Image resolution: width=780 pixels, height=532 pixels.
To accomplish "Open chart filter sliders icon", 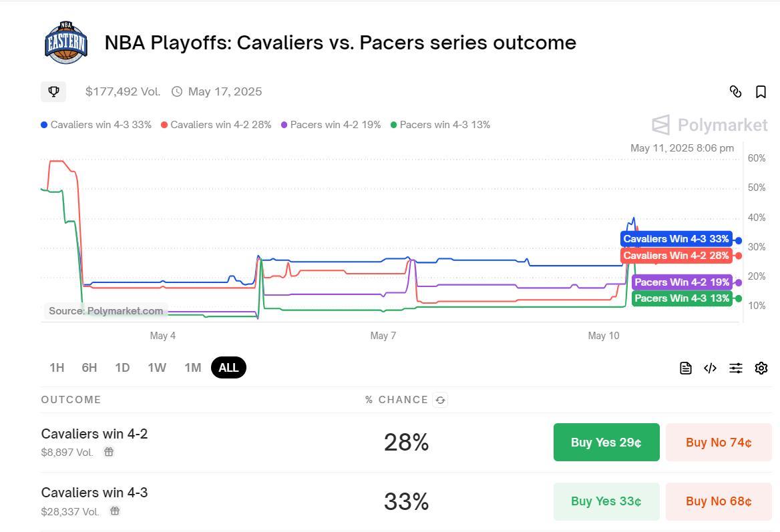I will coord(735,368).
